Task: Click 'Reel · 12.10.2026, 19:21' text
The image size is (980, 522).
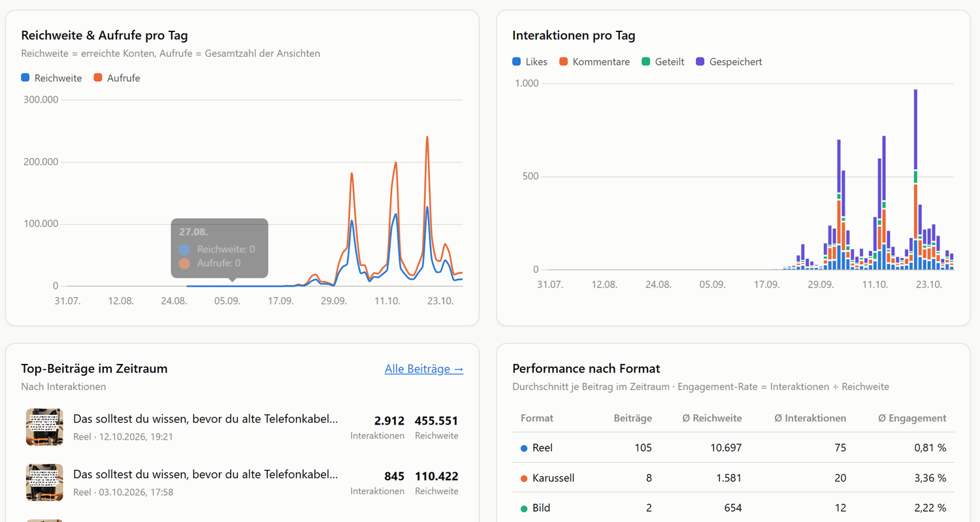Action: tap(123, 436)
